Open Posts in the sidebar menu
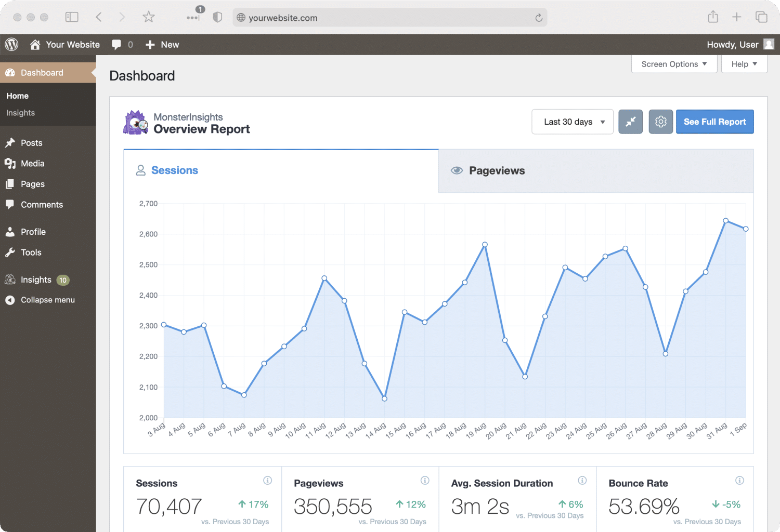The width and height of the screenshot is (780, 532). coord(32,143)
